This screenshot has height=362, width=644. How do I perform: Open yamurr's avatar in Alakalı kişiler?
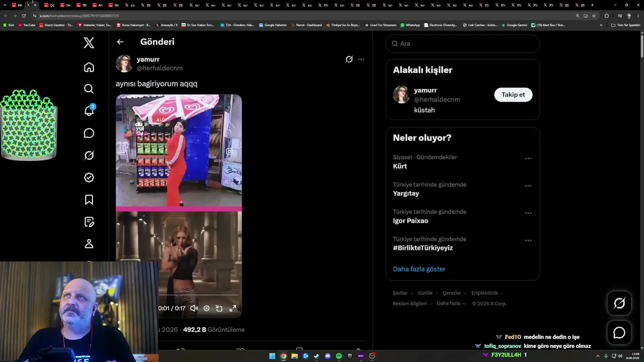click(x=401, y=95)
